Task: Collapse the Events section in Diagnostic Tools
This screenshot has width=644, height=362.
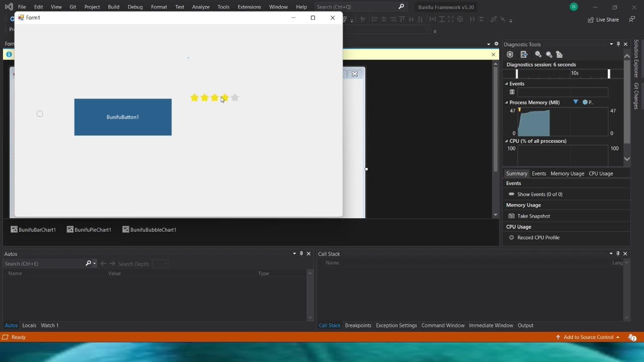Action: coord(507,84)
